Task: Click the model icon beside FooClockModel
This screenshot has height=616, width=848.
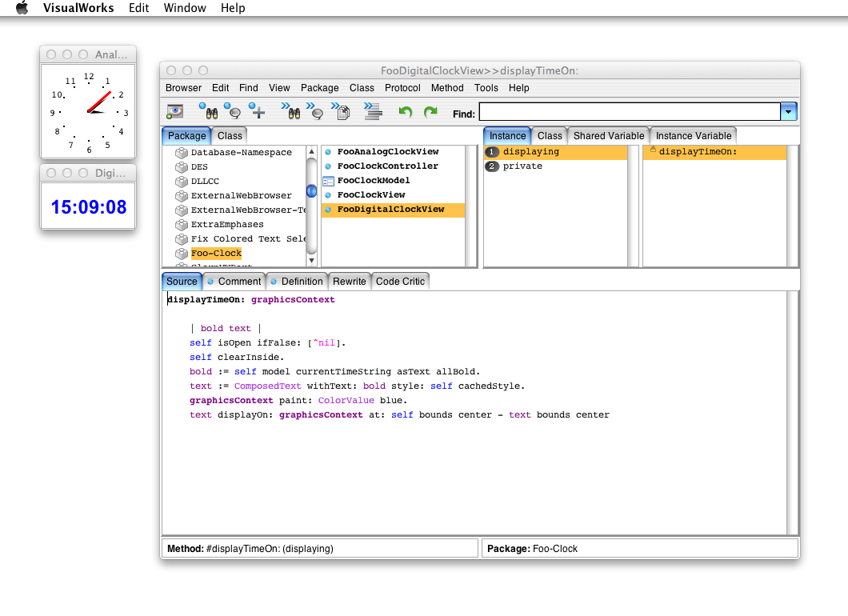Action: tap(328, 181)
